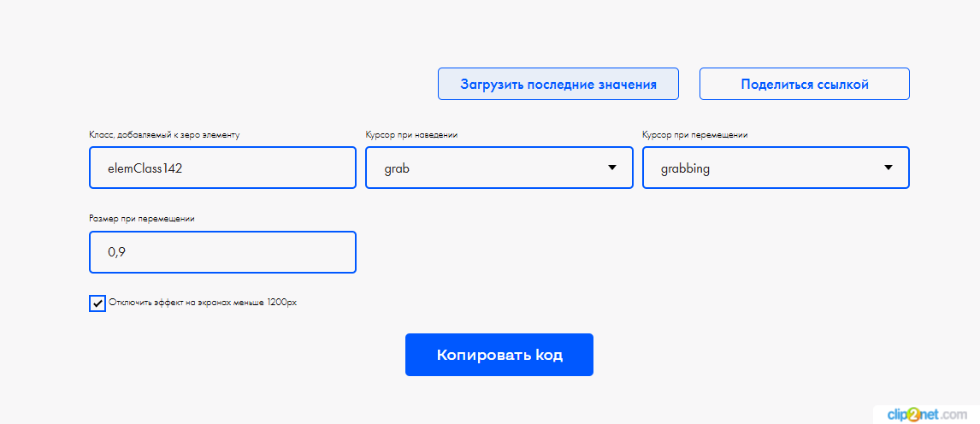The height and width of the screenshot is (424, 980).
Task: Click the 'Размер при перемещении' field label
Action: click(x=142, y=219)
